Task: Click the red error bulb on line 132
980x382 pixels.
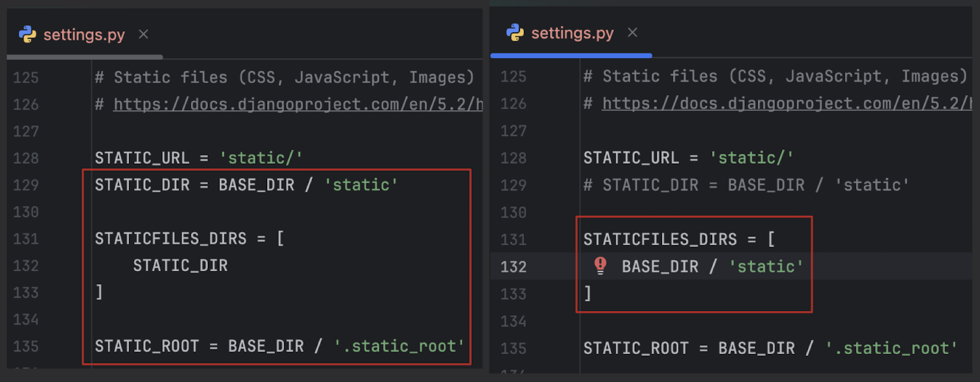Action: pyautogui.click(x=600, y=265)
